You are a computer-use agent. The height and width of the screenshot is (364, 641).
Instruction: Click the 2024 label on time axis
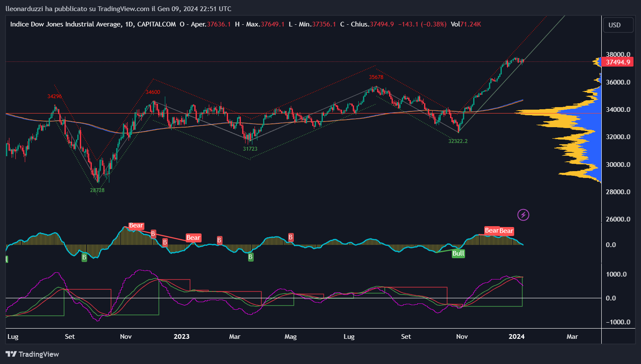pos(517,337)
